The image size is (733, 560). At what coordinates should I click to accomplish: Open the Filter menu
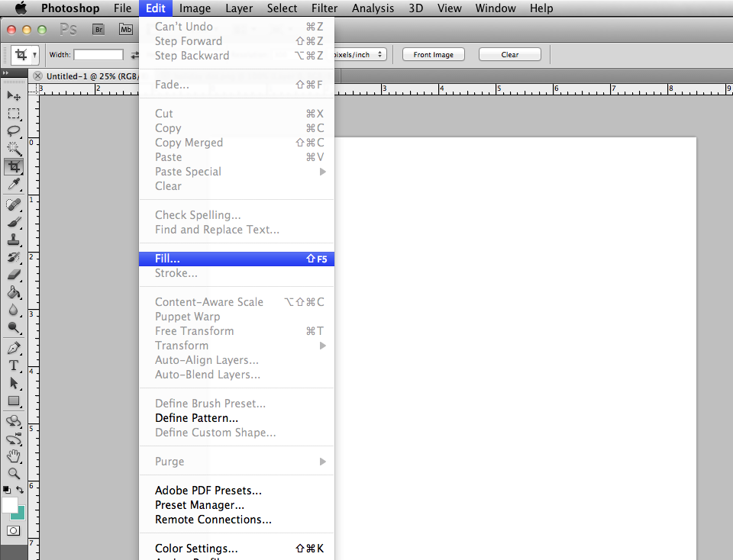[x=325, y=8]
